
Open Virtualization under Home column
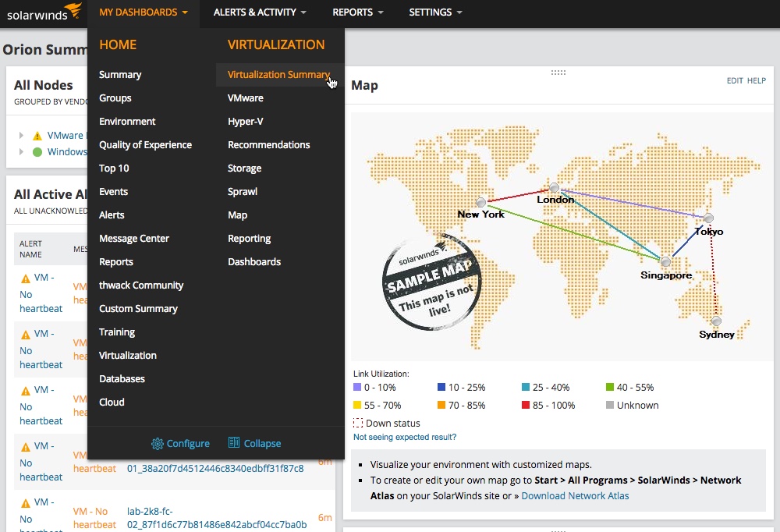[127, 356]
